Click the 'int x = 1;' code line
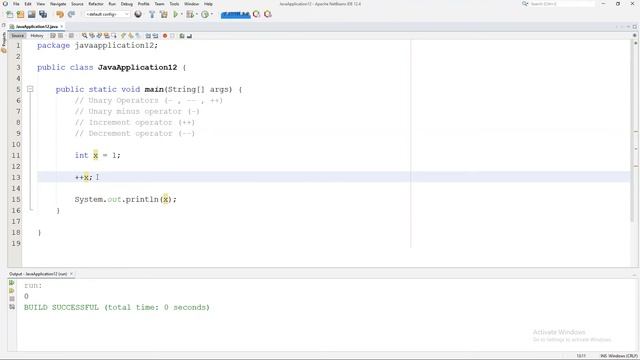This screenshot has width=640, height=360. [98, 155]
